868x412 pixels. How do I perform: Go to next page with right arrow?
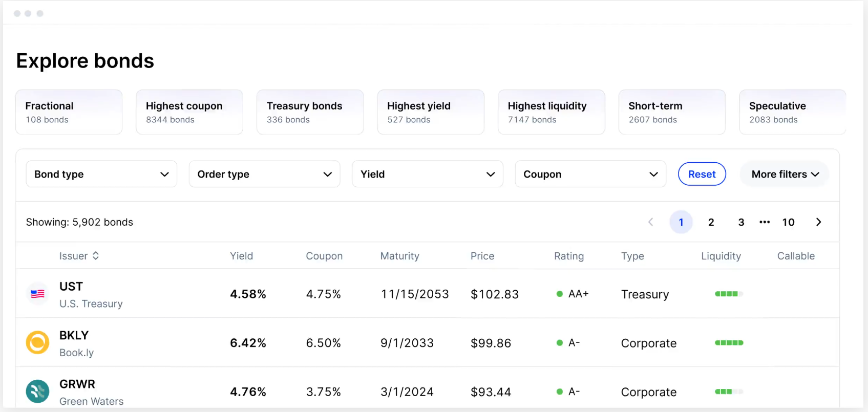pos(818,222)
